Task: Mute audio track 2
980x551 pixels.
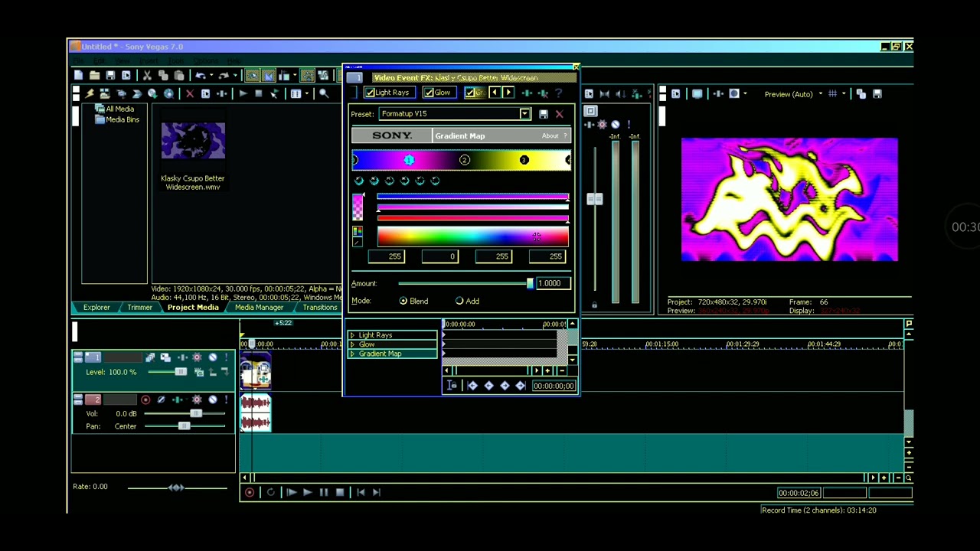Action: coord(213,399)
